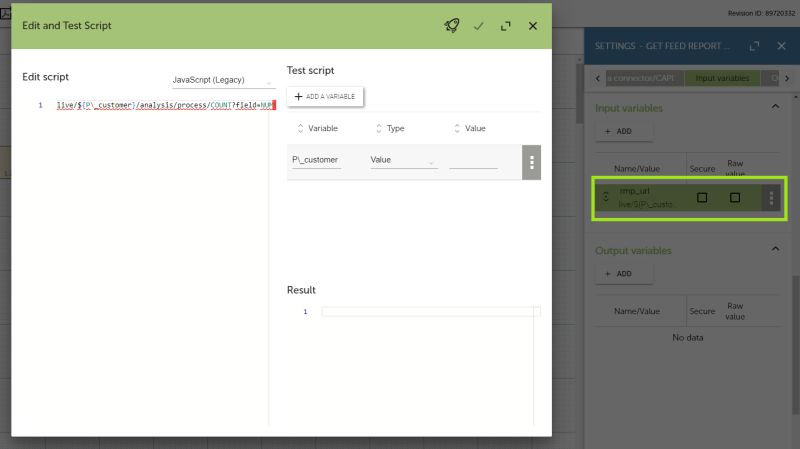Go to previous settings tab with left chevron
Image resolution: width=800 pixels, height=449 pixels.
tap(598, 79)
